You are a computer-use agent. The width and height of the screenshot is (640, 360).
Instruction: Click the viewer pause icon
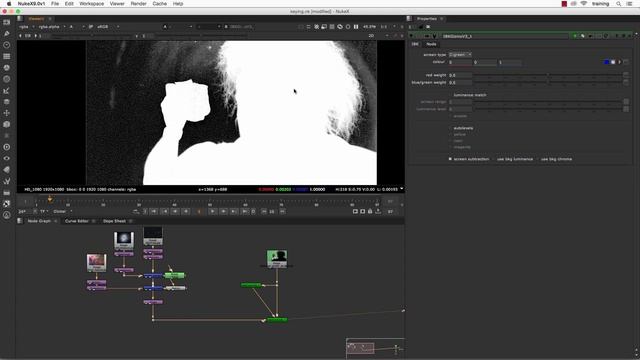coord(356,27)
